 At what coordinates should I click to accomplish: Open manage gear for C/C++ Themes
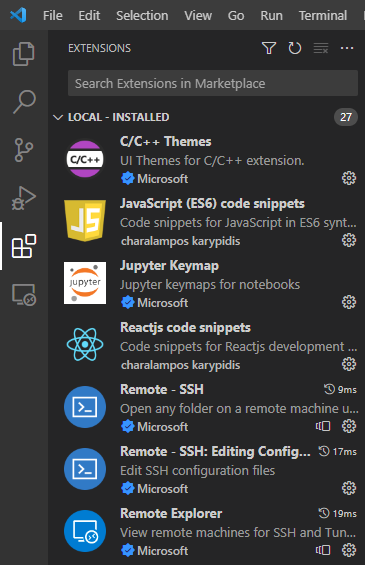click(349, 178)
